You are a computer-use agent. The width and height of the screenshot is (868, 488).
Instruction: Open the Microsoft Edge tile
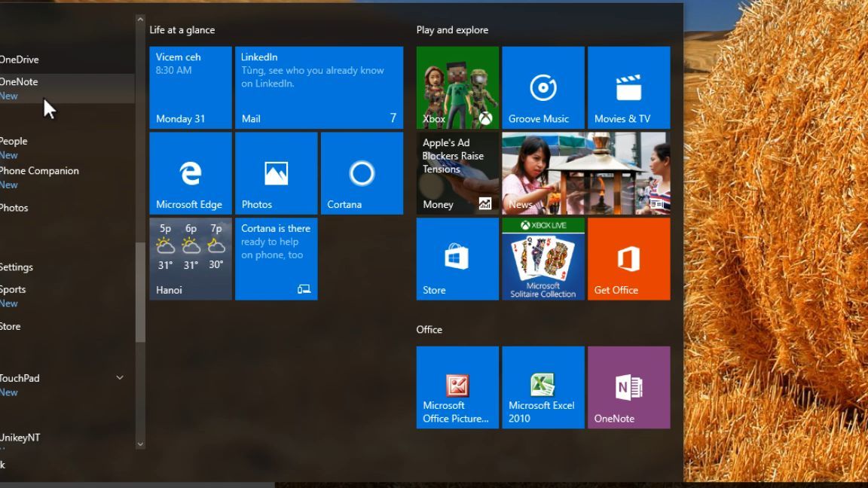191,173
